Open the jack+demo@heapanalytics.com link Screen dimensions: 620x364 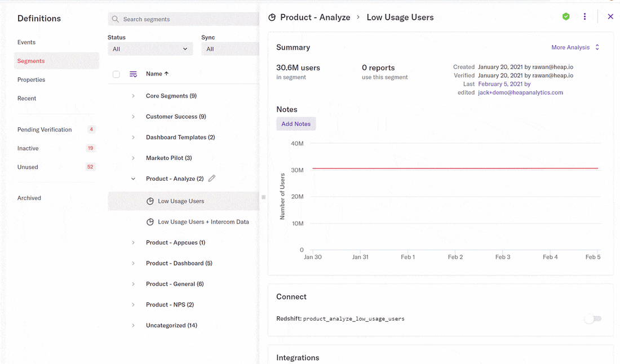point(520,92)
